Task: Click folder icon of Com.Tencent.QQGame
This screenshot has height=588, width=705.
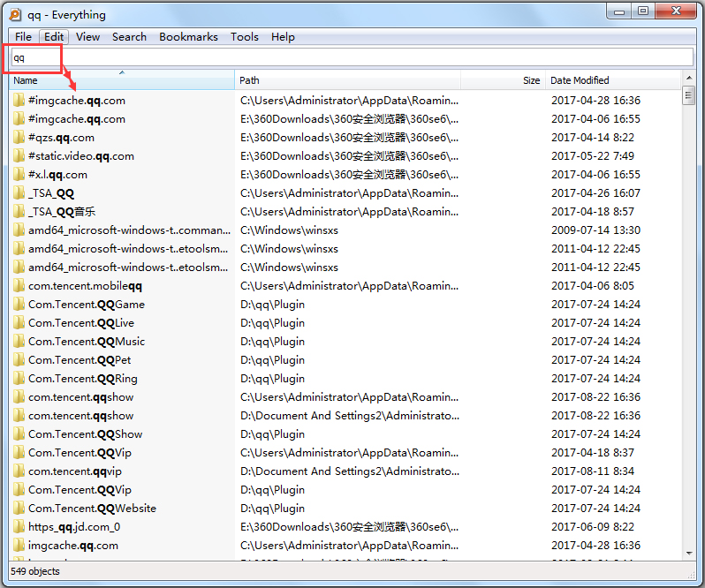Action: click(x=19, y=304)
